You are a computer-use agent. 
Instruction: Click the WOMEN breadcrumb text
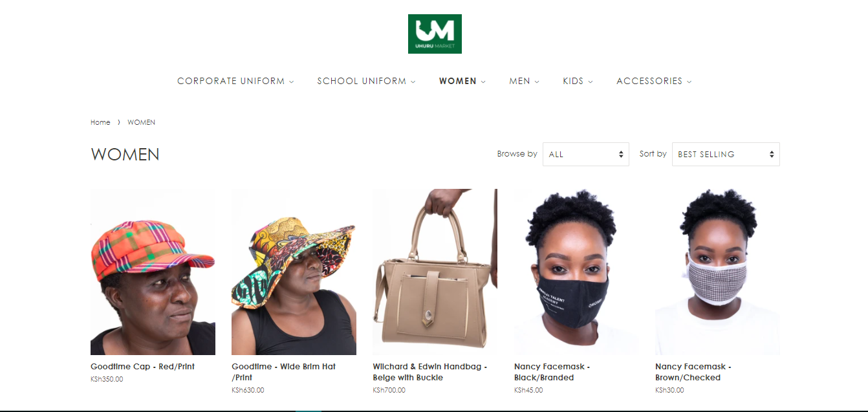[141, 122]
